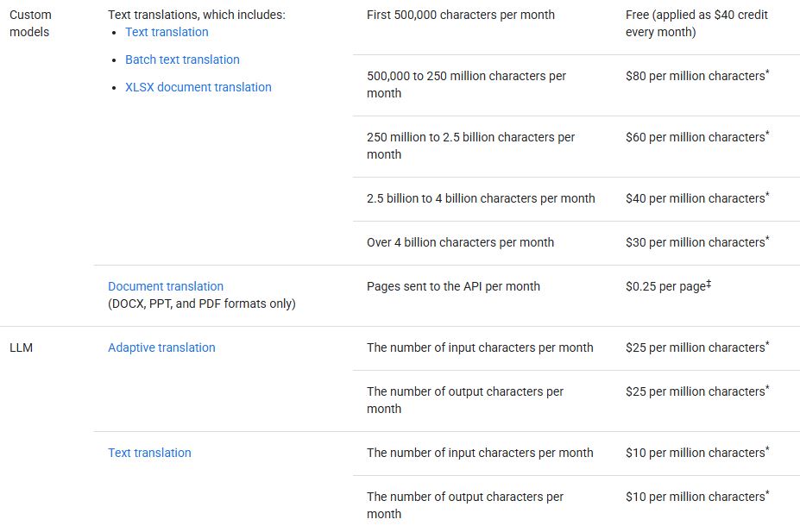Click the asterisk after $40 per million characters

tap(767, 196)
